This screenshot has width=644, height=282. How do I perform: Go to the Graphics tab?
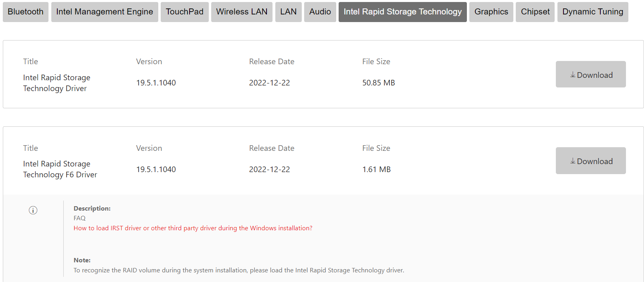491,12
